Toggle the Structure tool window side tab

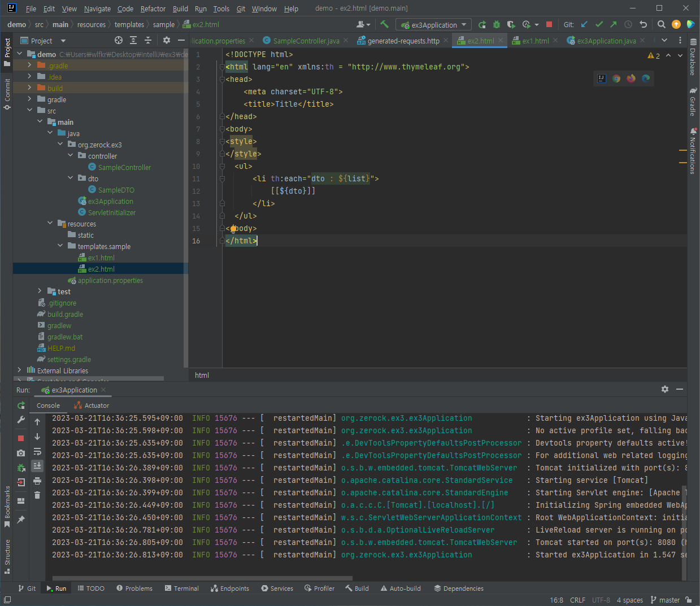tap(7, 556)
